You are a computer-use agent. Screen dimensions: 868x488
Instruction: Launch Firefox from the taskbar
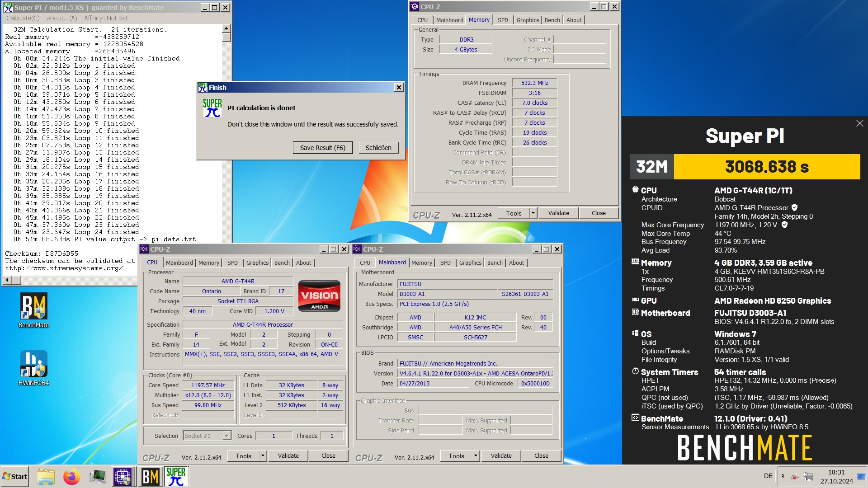pos(71,477)
